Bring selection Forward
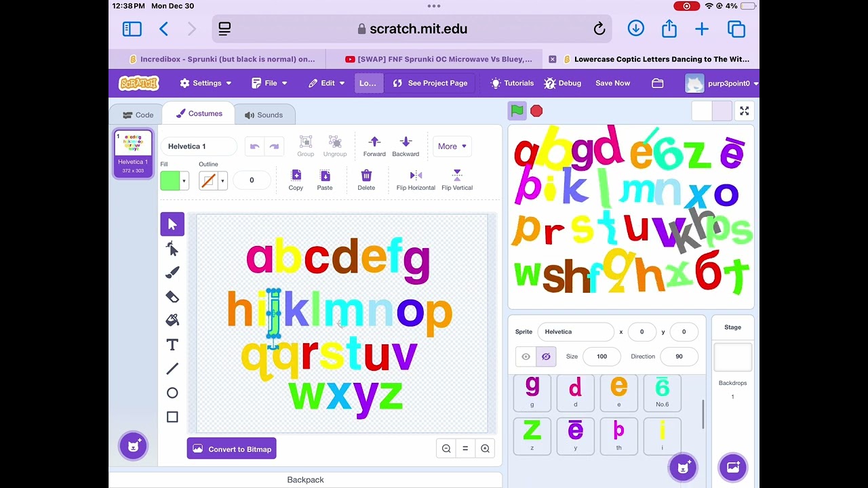The image size is (868, 488). point(374,146)
